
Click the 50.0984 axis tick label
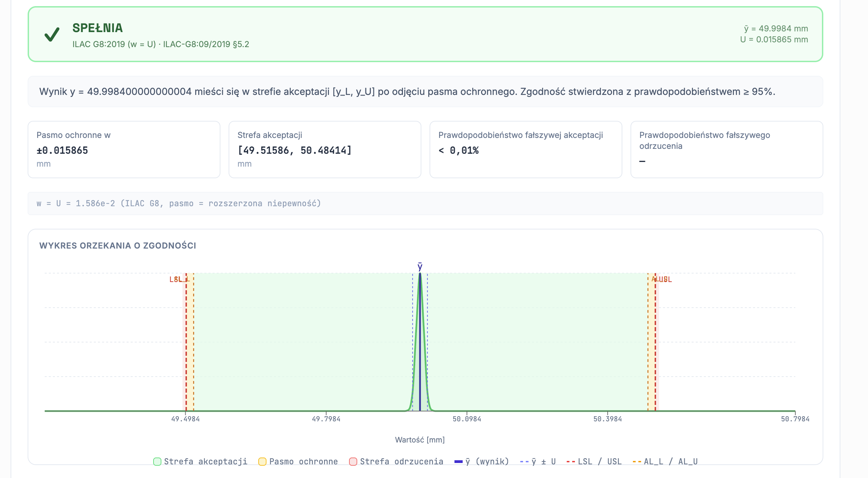click(467, 419)
